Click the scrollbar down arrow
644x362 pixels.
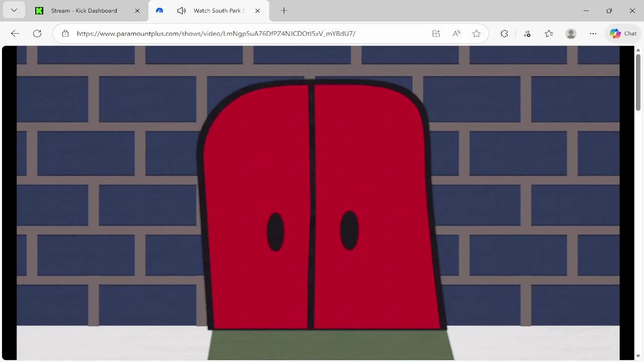point(638,356)
